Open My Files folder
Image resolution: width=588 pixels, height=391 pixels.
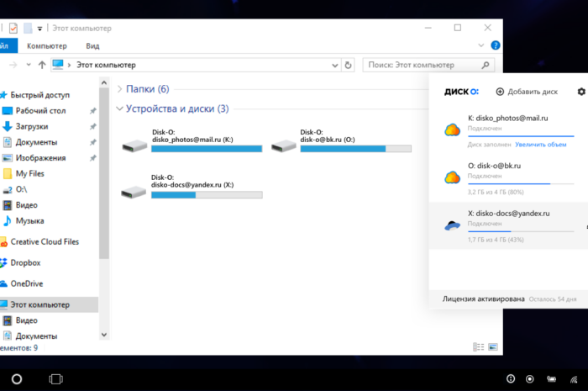click(x=30, y=174)
